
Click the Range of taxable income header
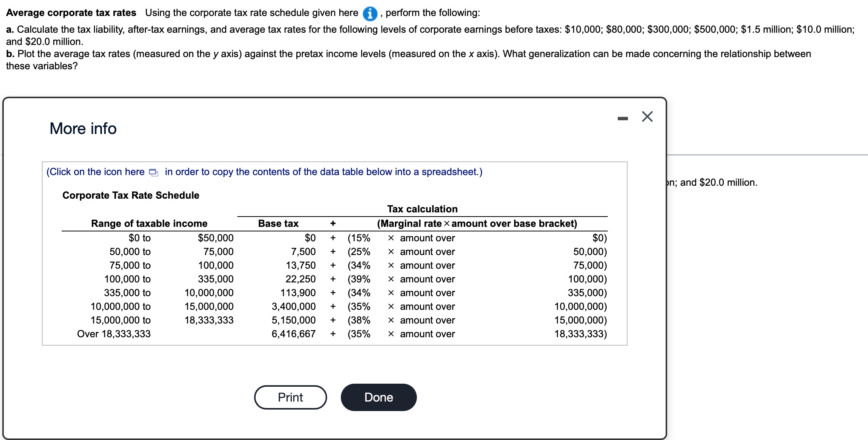click(x=149, y=223)
